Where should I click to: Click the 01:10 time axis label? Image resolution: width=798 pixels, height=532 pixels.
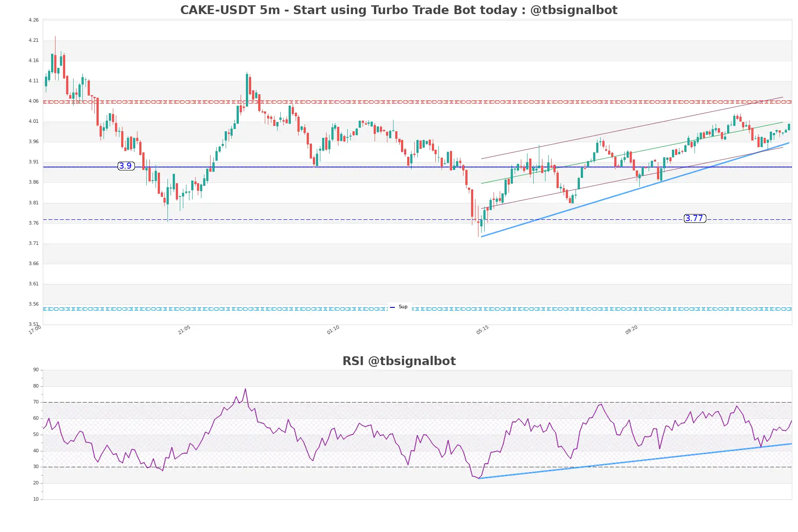(x=333, y=330)
